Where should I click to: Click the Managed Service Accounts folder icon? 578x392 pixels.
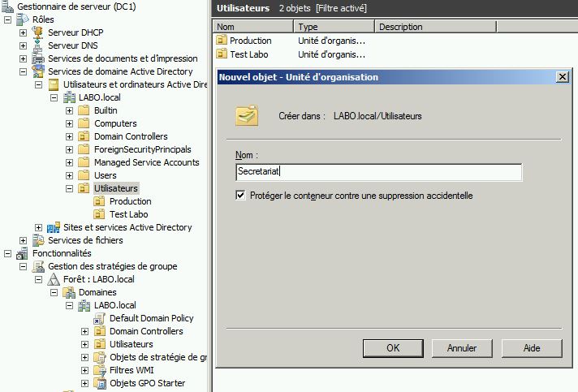(84, 162)
